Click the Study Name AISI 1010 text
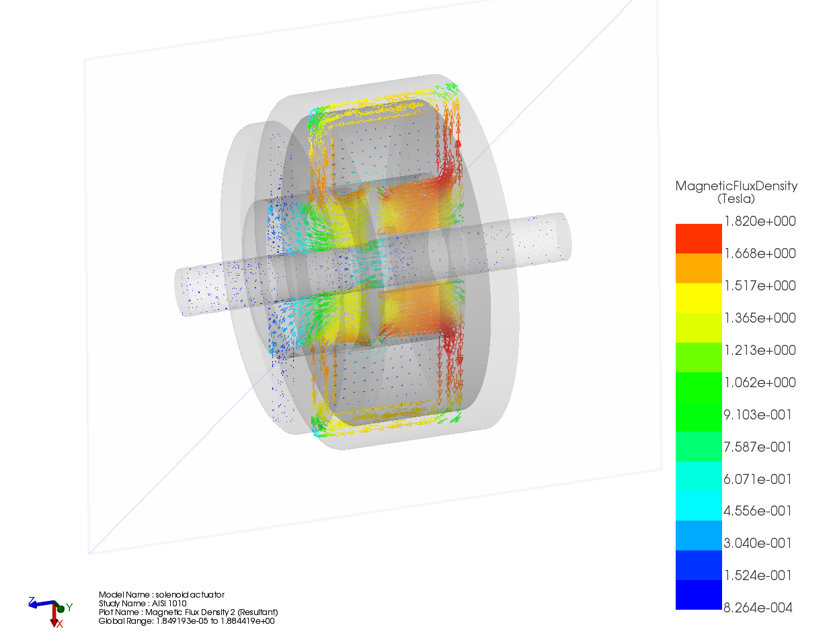 (x=143, y=604)
